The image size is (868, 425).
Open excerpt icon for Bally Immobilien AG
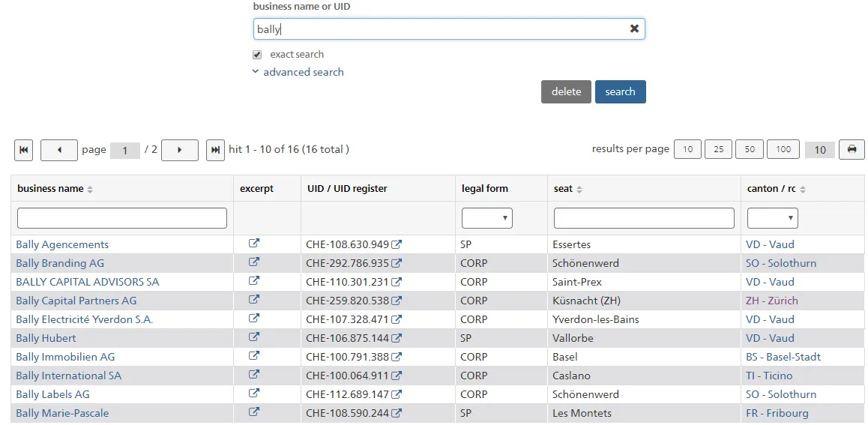253,356
